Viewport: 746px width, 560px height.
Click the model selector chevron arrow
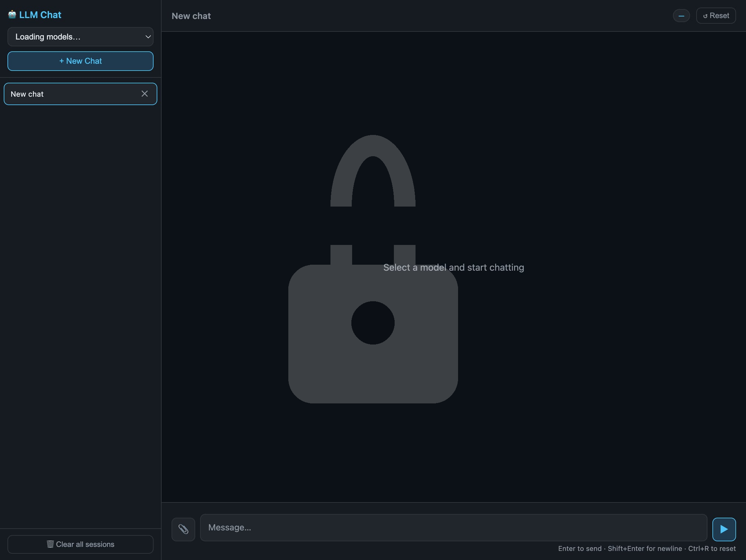[x=148, y=37]
